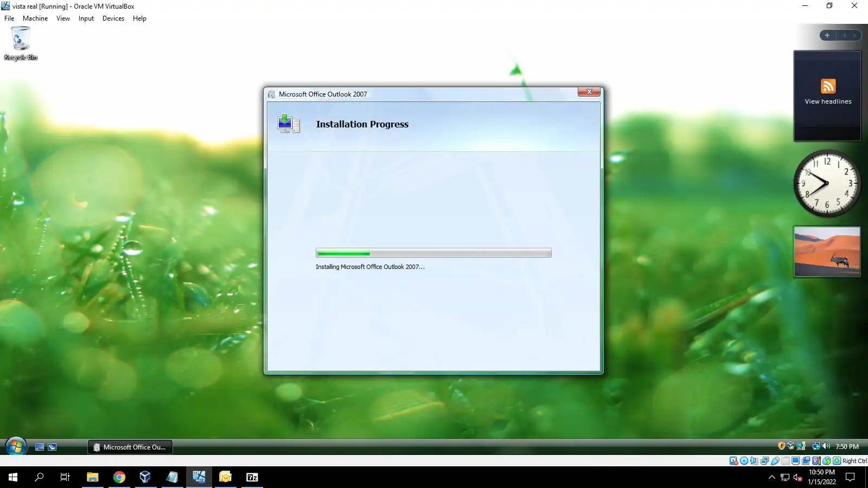Click the Vista Start orb
The width and height of the screenshot is (868, 488).
pos(16,447)
